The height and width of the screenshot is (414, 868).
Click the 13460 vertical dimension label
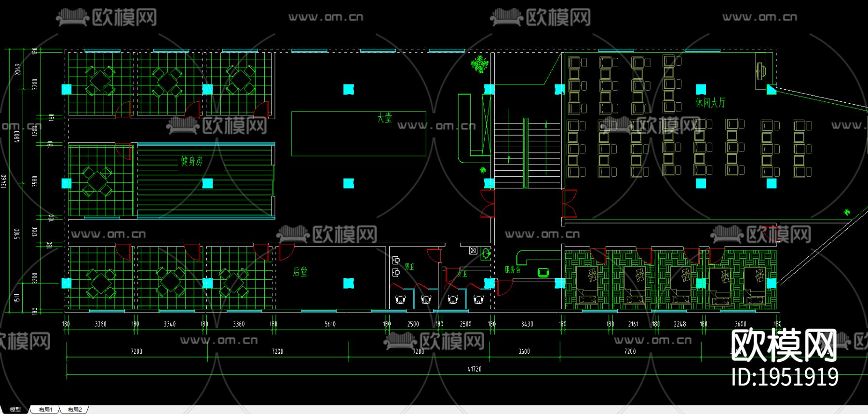pyautogui.click(x=4, y=181)
